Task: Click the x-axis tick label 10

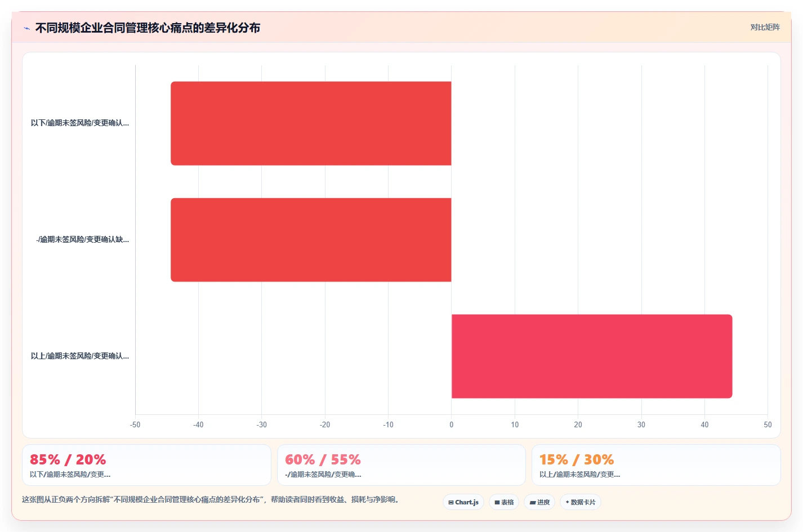Action: [x=515, y=424]
